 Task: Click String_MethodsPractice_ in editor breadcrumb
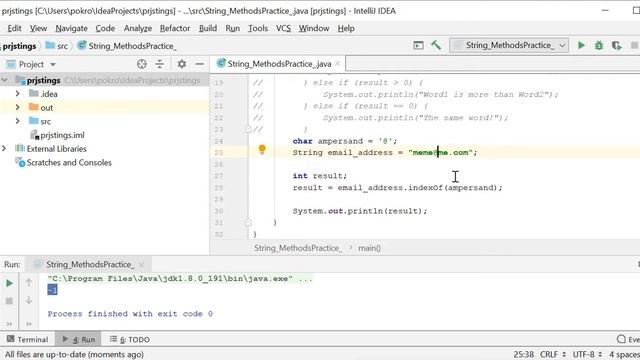pos(298,248)
